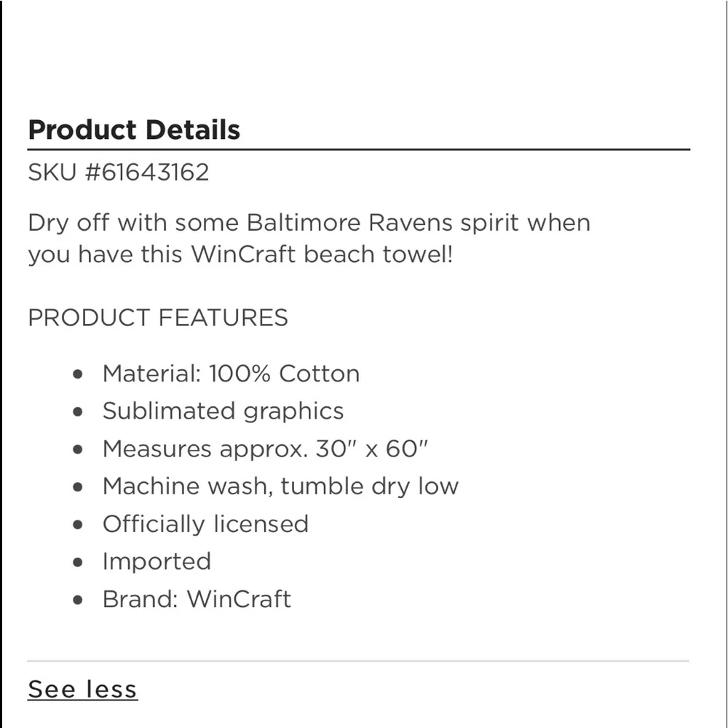This screenshot has width=728, height=728.
Task: Select the Officially licensed feature
Action: click(205, 523)
